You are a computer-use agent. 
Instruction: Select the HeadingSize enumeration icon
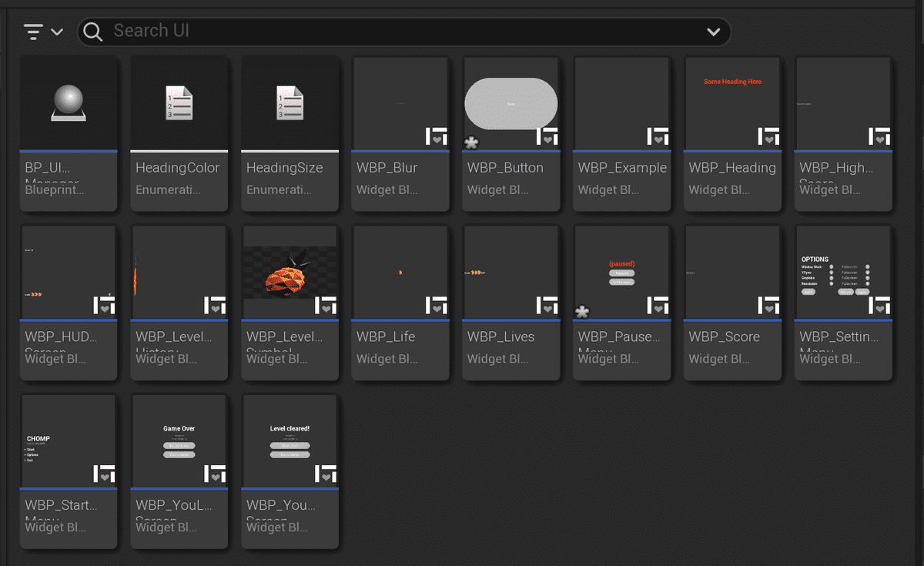pyautogui.click(x=290, y=104)
